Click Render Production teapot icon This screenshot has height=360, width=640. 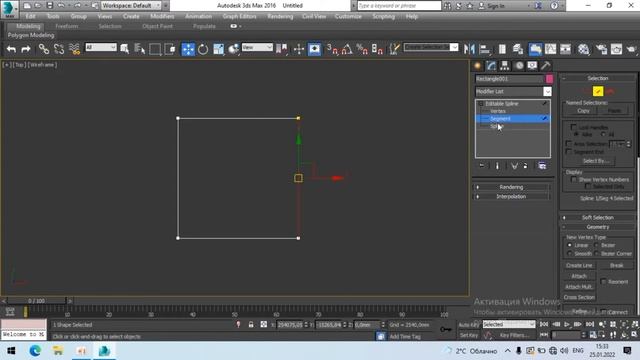631,49
